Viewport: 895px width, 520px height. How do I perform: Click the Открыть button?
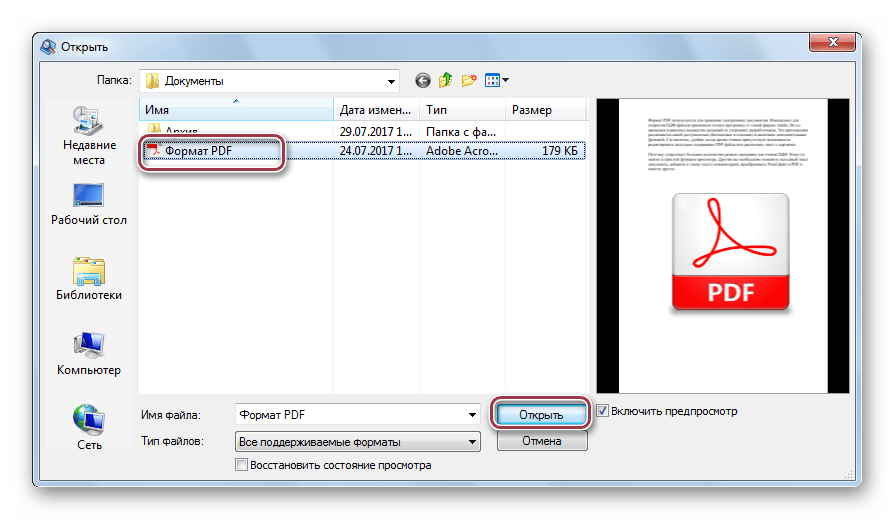pyautogui.click(x=541, y=415)
